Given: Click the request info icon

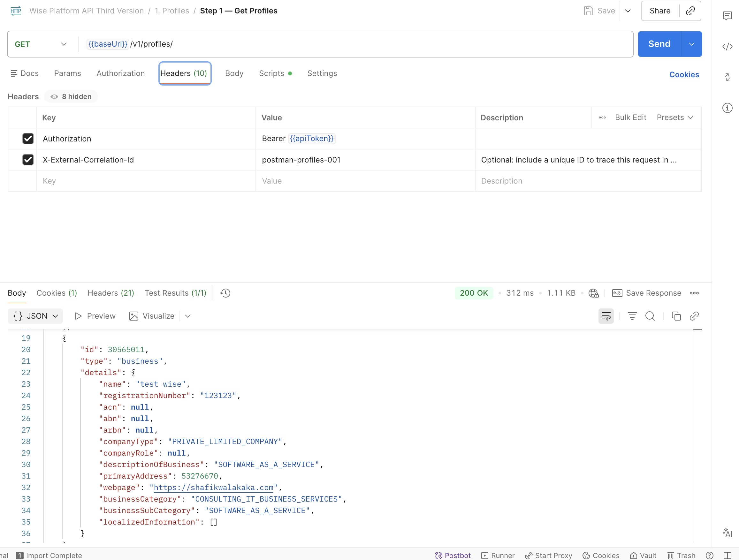Looking at the screenshot, I should [727, 108].
